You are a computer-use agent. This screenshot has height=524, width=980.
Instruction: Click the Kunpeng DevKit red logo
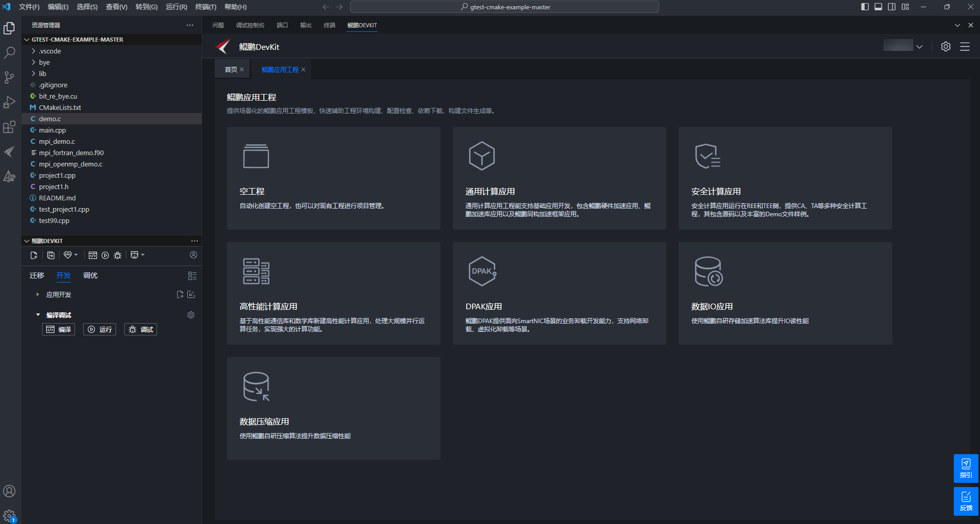(223, 47)
